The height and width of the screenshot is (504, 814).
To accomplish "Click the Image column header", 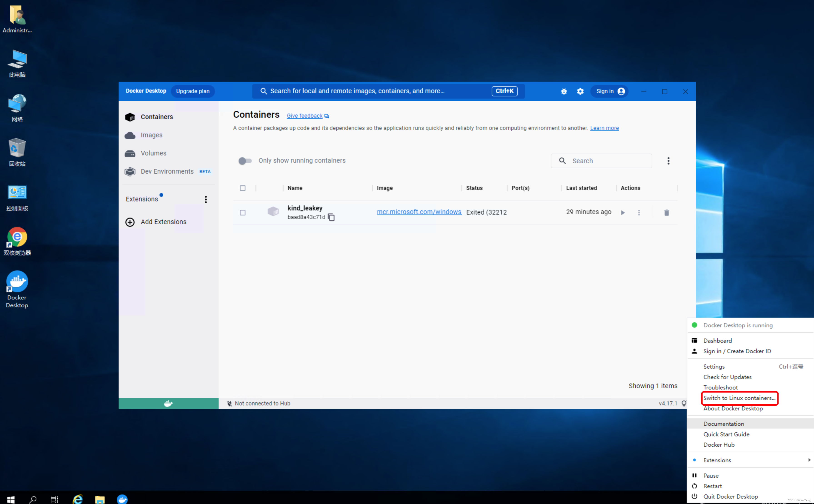I will click(x=385, y=188).
